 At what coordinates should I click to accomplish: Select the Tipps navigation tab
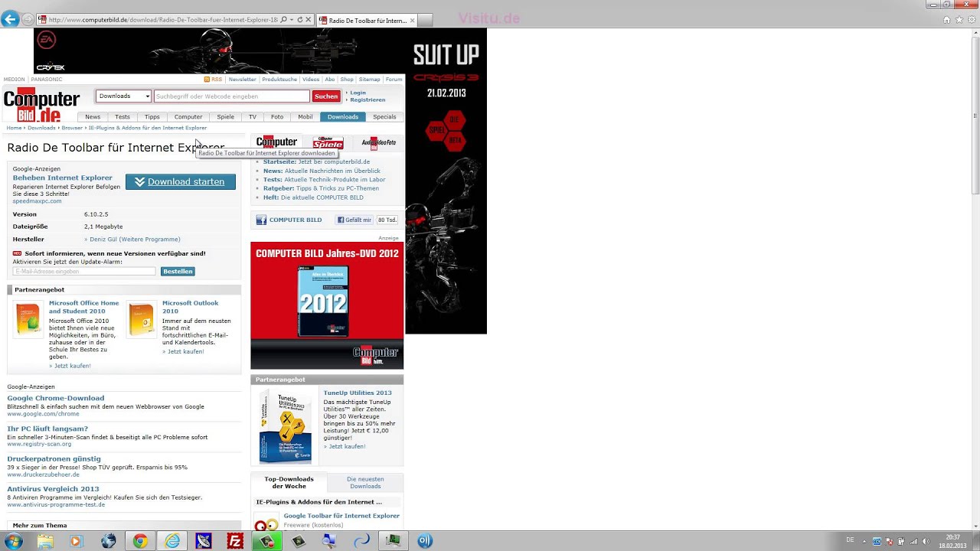152,117
